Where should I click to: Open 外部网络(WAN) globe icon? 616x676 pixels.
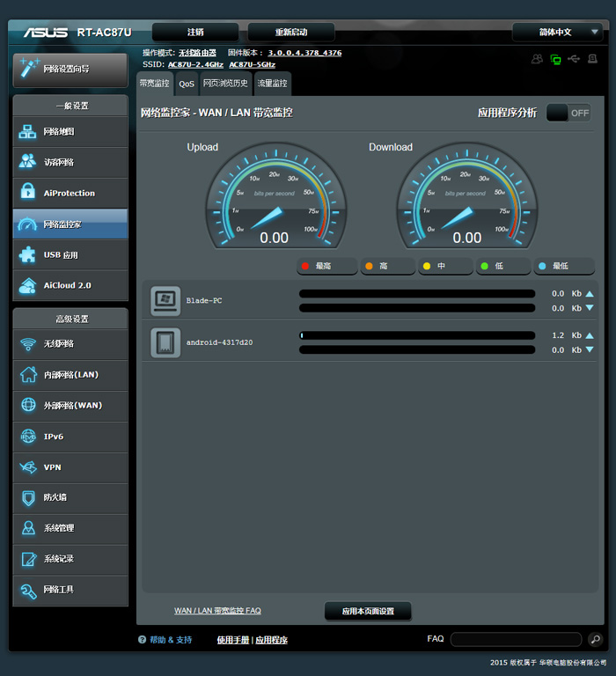click(28, 405)
